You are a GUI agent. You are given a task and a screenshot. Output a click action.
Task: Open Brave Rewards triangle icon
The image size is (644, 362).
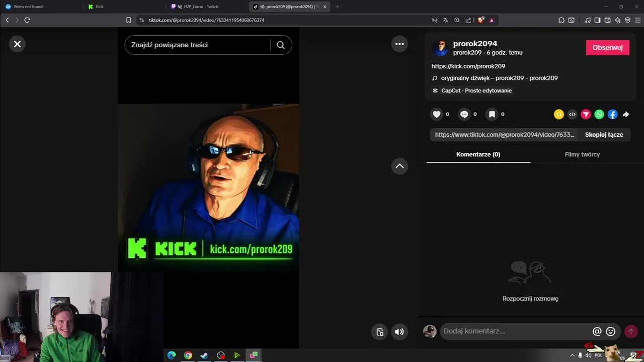492,20
